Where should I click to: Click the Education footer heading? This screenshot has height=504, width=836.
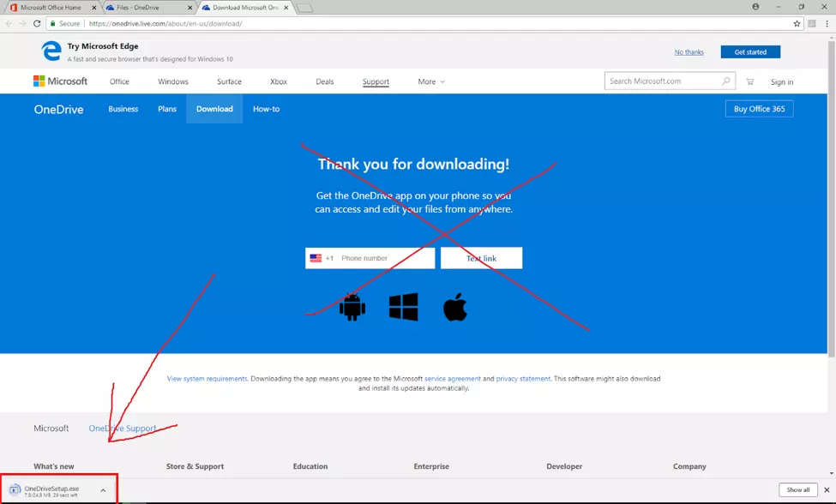(x=310, y=466)
